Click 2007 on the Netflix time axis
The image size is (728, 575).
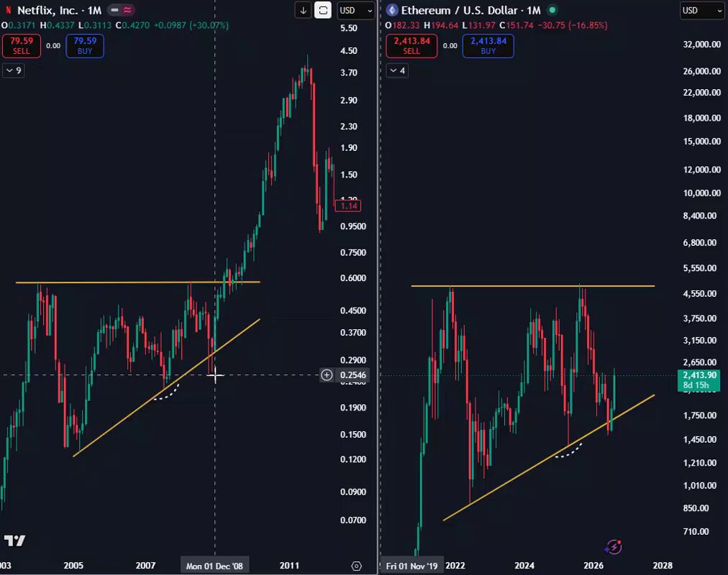point(145,566)
